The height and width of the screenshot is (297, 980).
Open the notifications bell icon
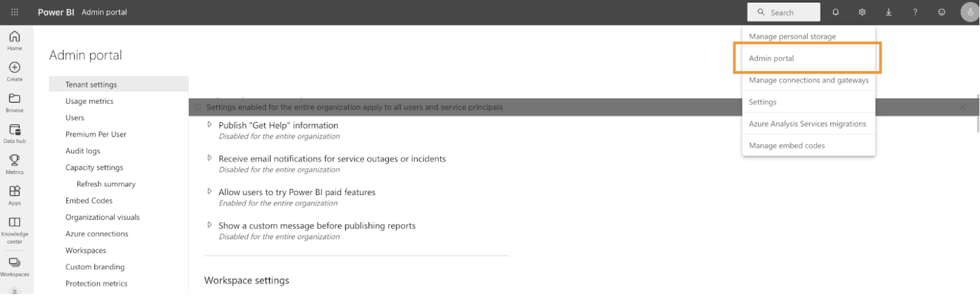(836, 12)
